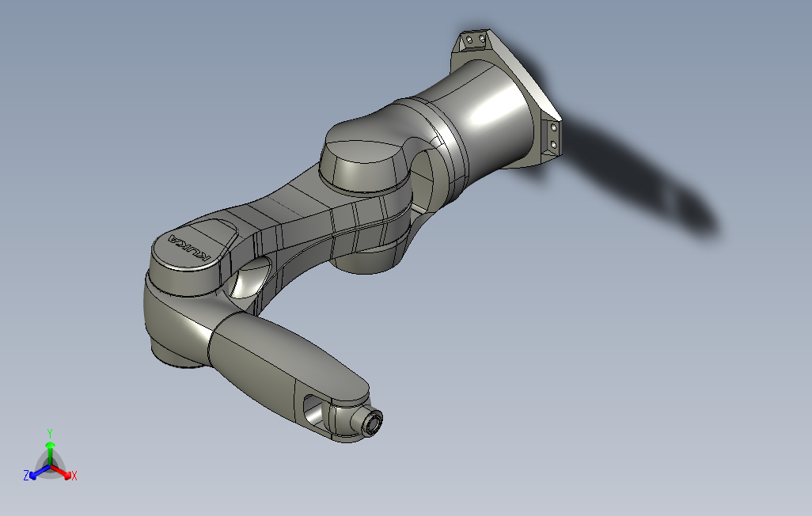This screenshot has width=812, height=516.
Task: Click the green Y axis arrow
Action: [50, 453]
